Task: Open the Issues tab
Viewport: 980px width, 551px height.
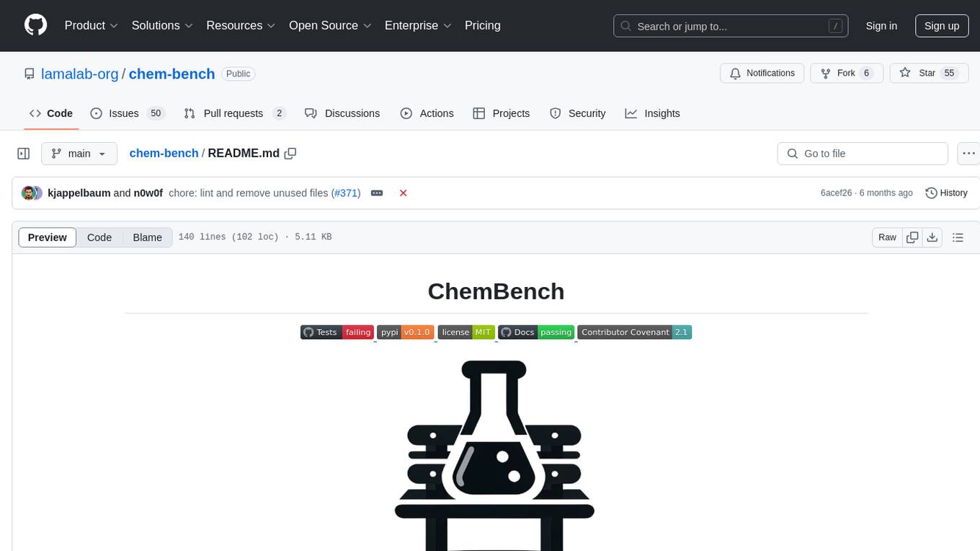Action: tap(128, 113)
